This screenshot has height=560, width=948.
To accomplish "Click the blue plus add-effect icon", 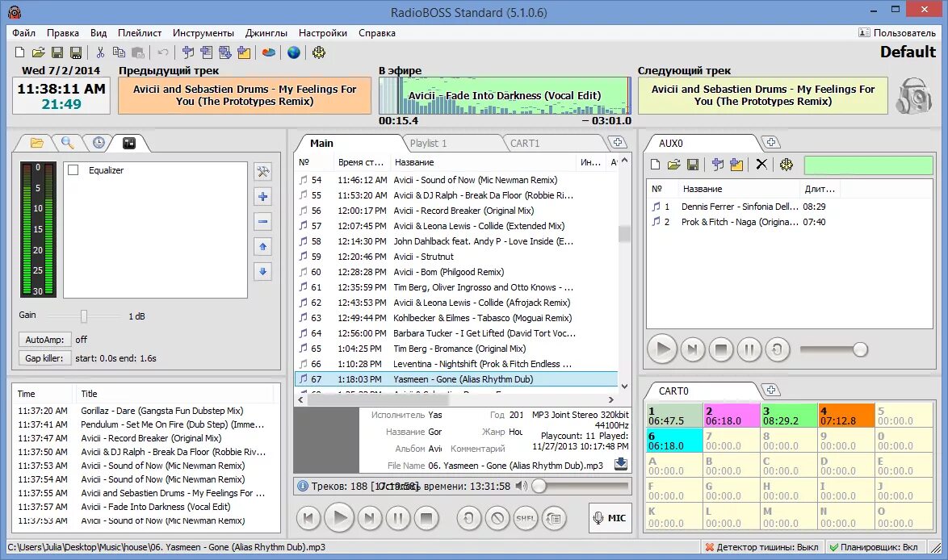I will coord(263,196).
